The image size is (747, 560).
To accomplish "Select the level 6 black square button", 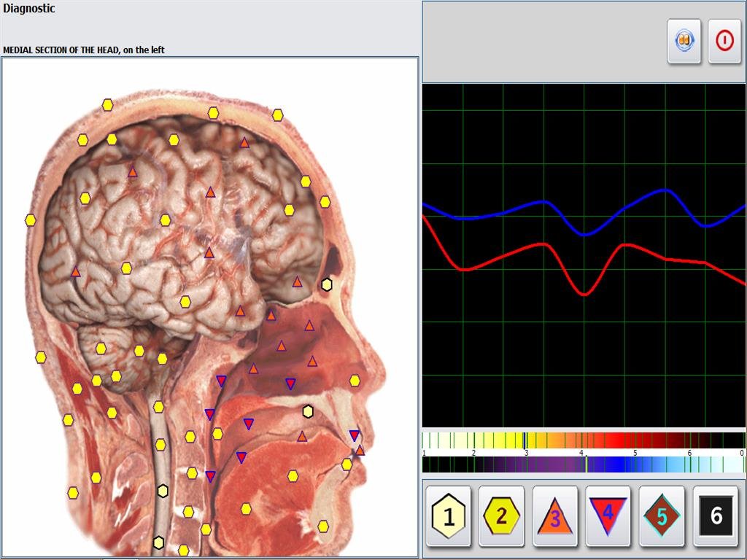I will click(715, 516).
